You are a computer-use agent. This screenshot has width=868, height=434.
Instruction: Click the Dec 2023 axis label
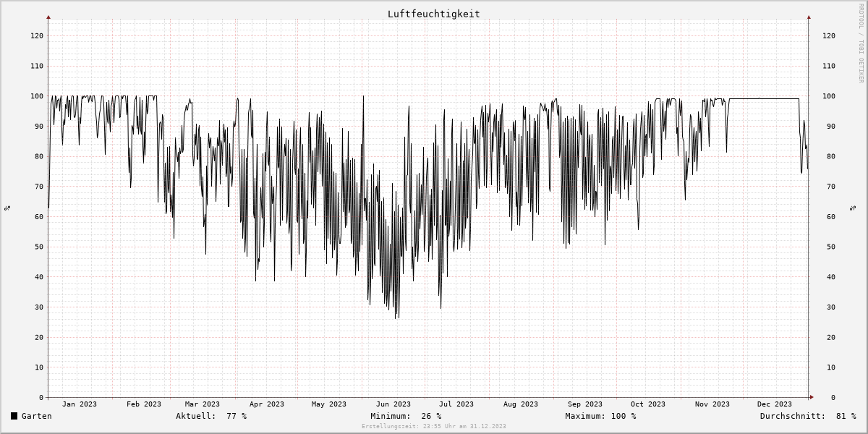pyautogui.click(x=775, y=404)
